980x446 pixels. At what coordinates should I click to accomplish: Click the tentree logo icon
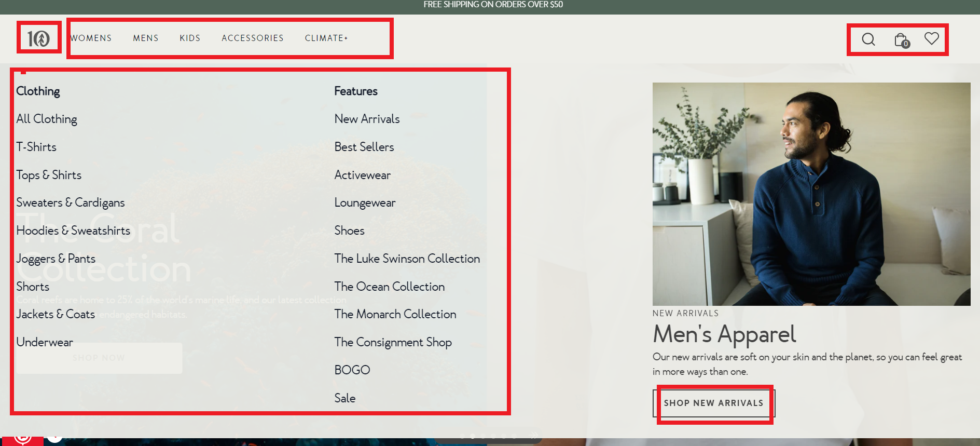point(38,38)
